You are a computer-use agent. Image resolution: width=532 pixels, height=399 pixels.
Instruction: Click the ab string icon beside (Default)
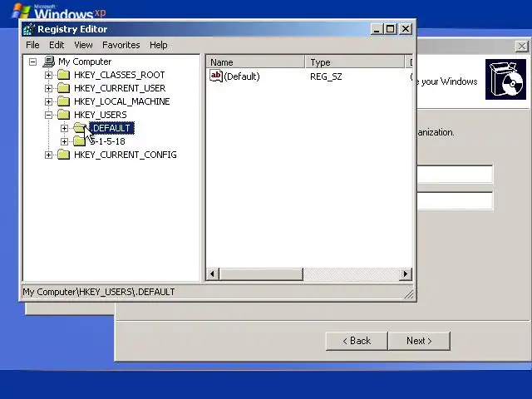click(216, 76)
